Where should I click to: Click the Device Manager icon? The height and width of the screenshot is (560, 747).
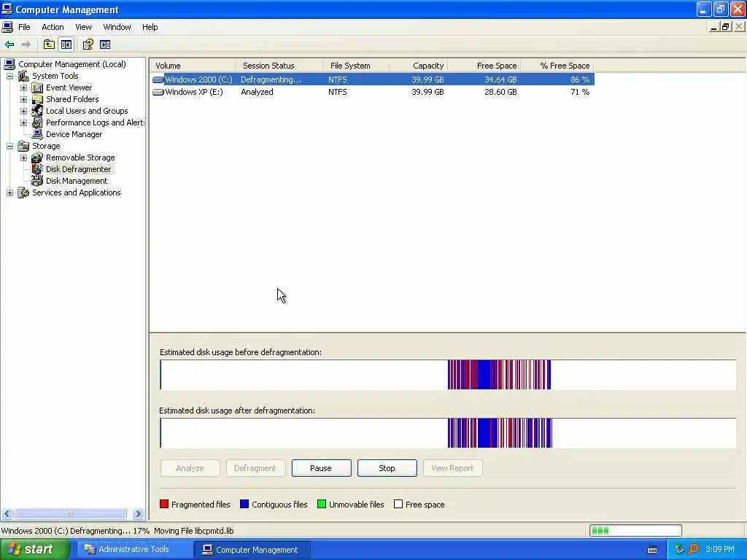coord(37,134)
